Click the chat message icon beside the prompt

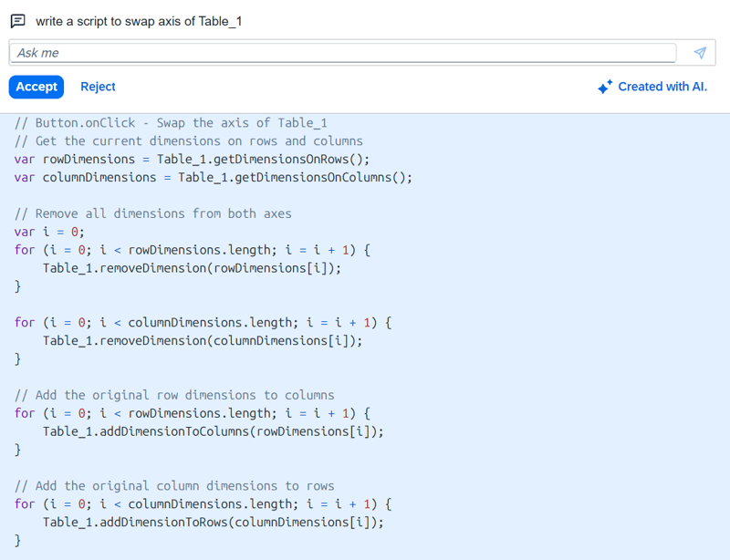tap(17, 21)
